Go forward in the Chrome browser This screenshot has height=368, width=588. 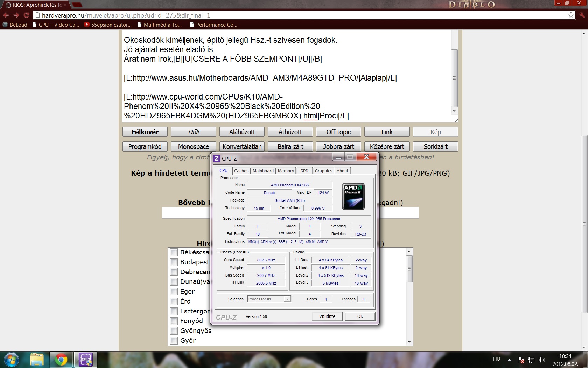point(16,15)
